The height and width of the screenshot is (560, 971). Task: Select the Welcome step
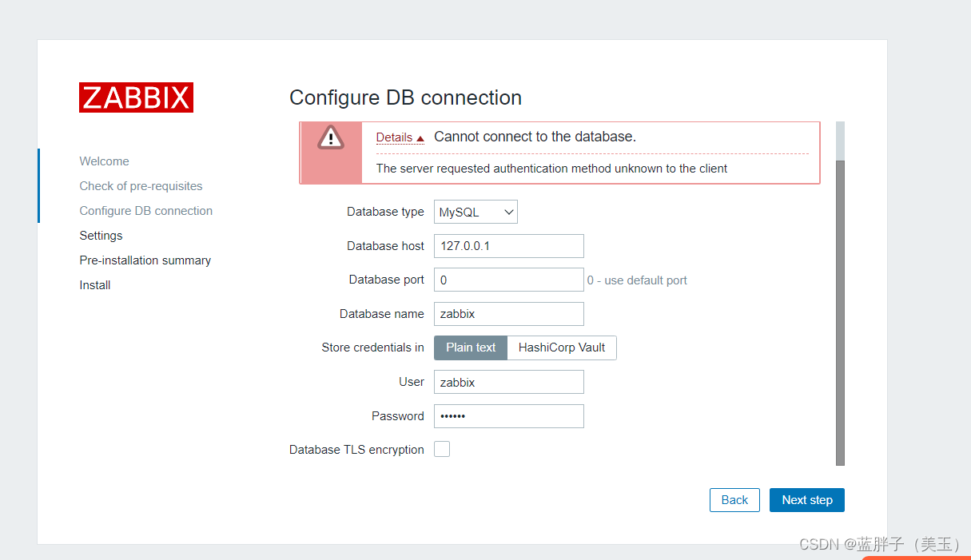pyautogui.click(x=104, y=161)
